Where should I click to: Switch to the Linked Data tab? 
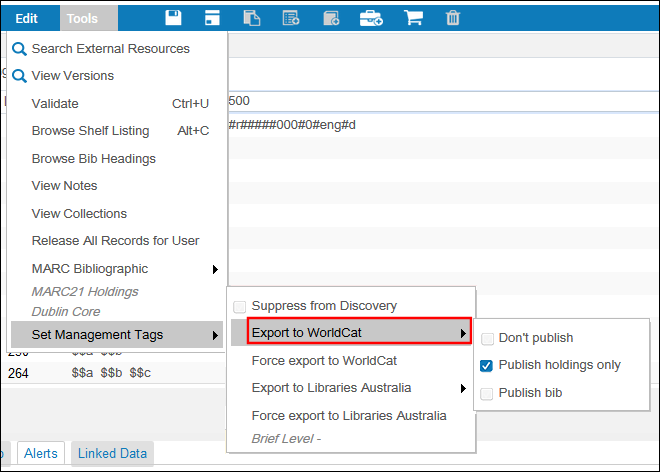[x=112, y=453]
